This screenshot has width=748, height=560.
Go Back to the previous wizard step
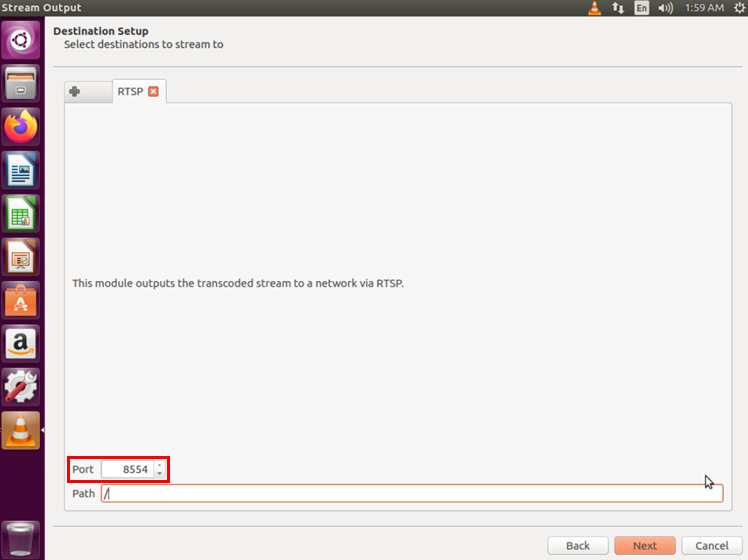pos(578,546)
